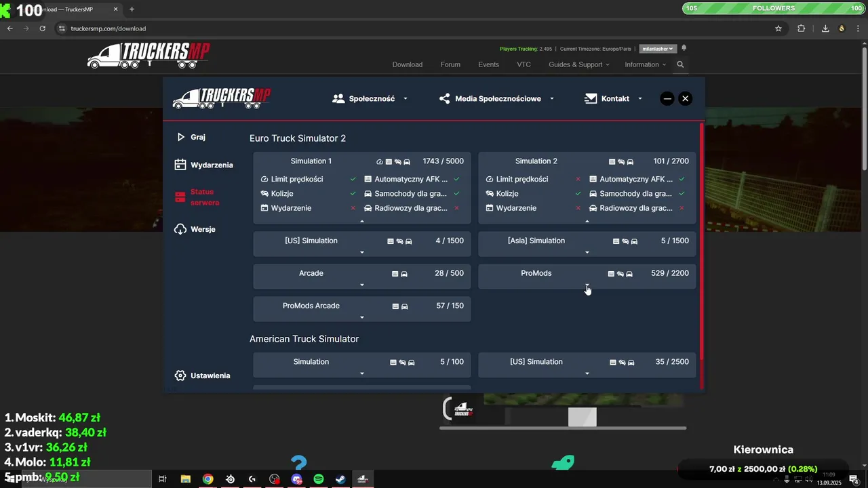Click the website search magnifier icon
Screen dimensions: 868x488
click(680, 64)
